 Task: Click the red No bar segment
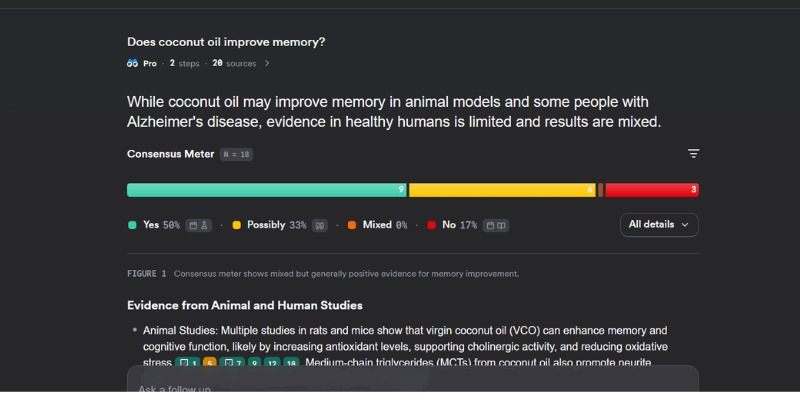tap(651, 190)
